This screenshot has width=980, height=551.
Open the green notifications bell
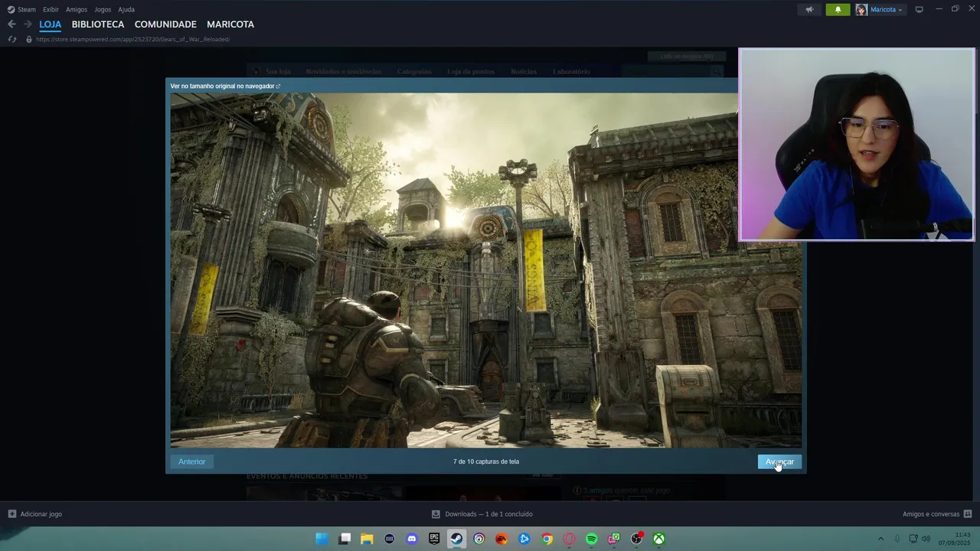click(x=838, y=9)
